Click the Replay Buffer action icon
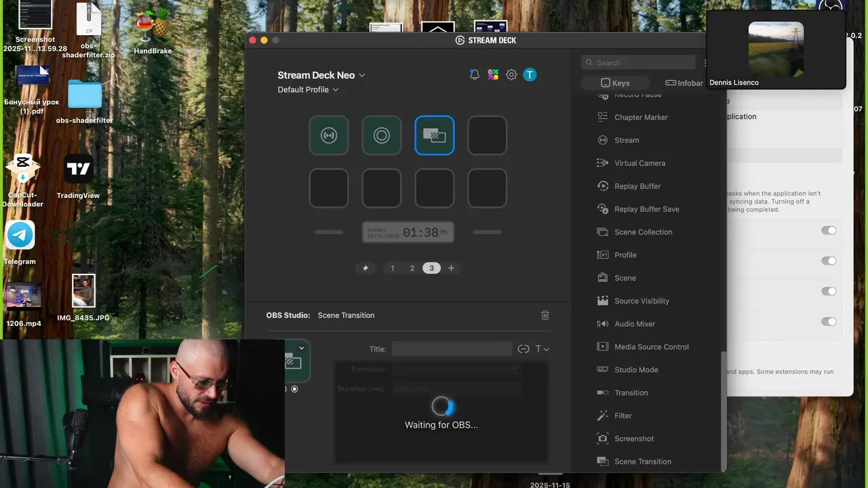The width and height of the screenshot is (868, 488). click(x=602, y=186)
